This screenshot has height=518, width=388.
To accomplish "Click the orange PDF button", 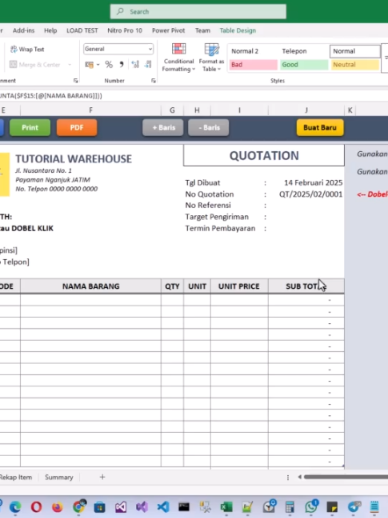I will tap(77, 128).
